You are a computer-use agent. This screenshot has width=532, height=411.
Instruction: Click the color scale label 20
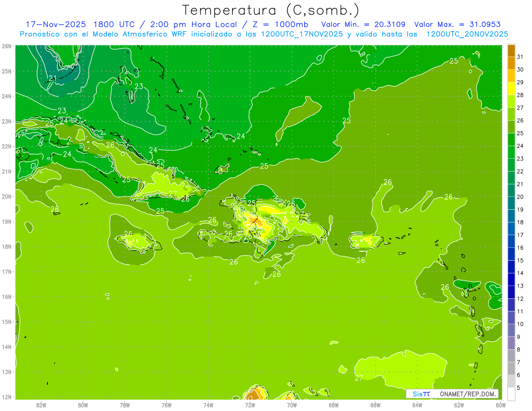520,197
